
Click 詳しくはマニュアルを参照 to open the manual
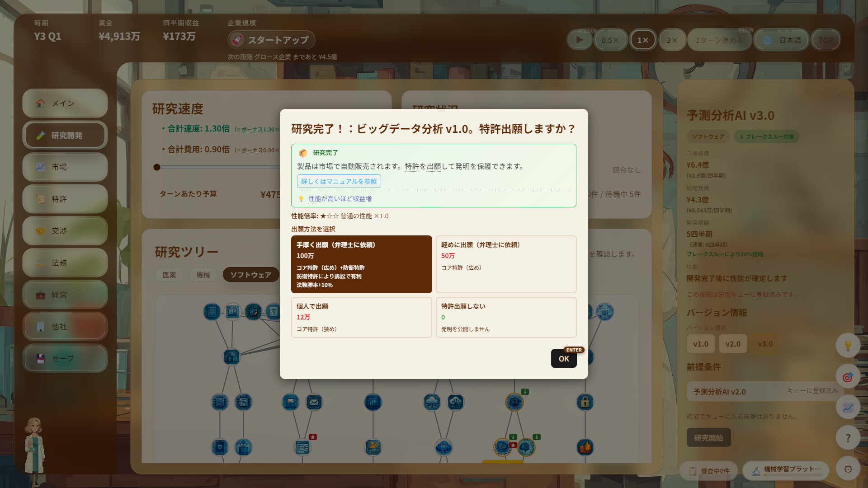tap(339, 181)
